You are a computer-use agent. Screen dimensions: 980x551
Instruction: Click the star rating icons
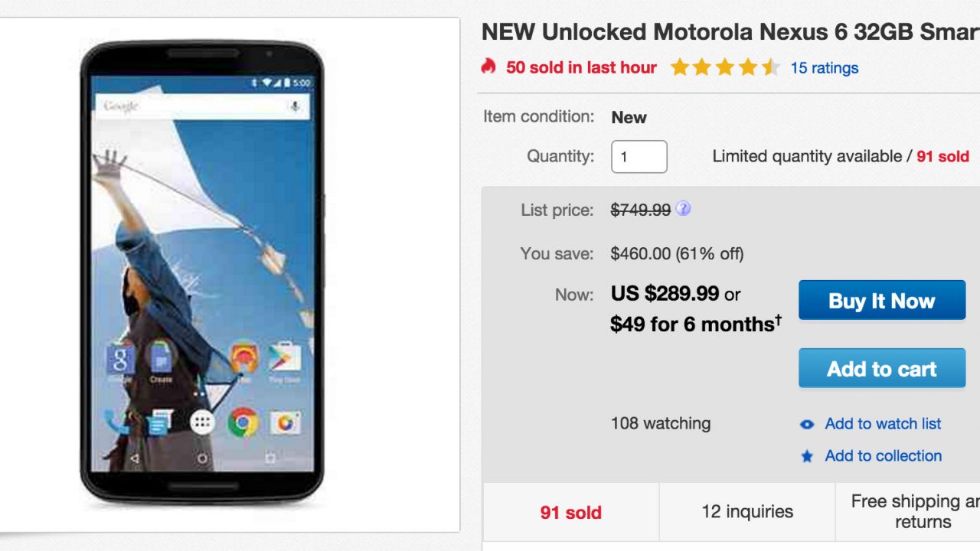[x=724, y=68]
